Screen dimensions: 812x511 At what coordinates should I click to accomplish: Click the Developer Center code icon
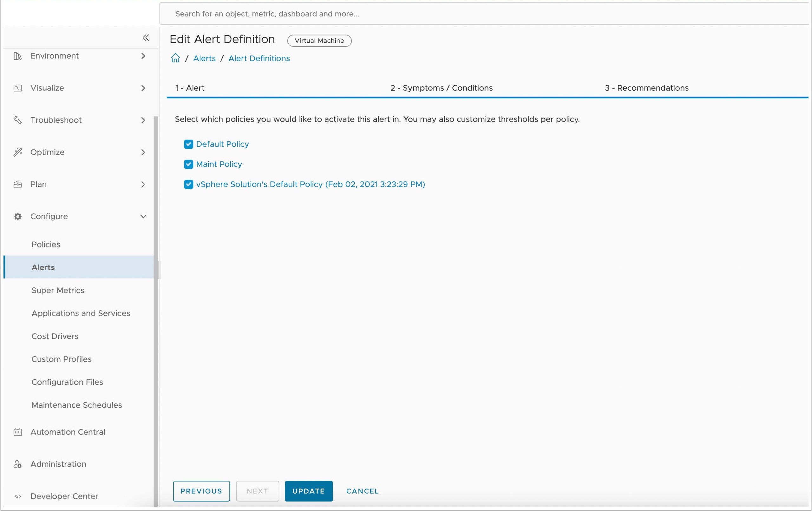pyautogui.click(x=17, y=496)
